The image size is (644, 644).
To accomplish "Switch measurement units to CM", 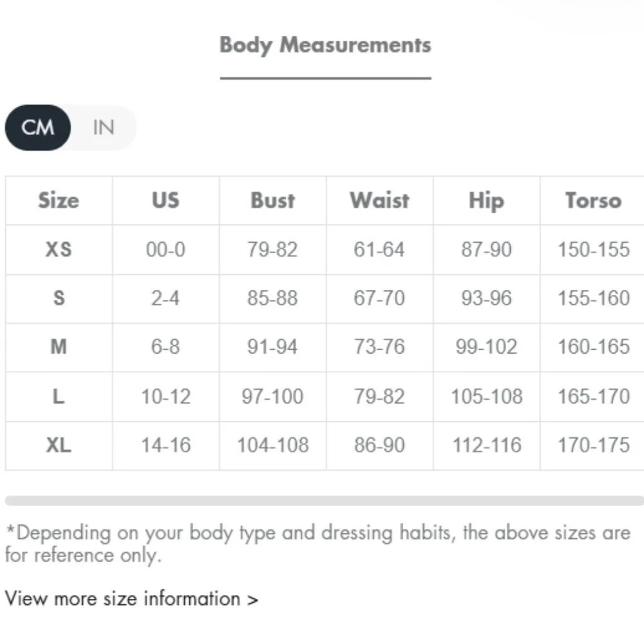I will pos(38,128).
